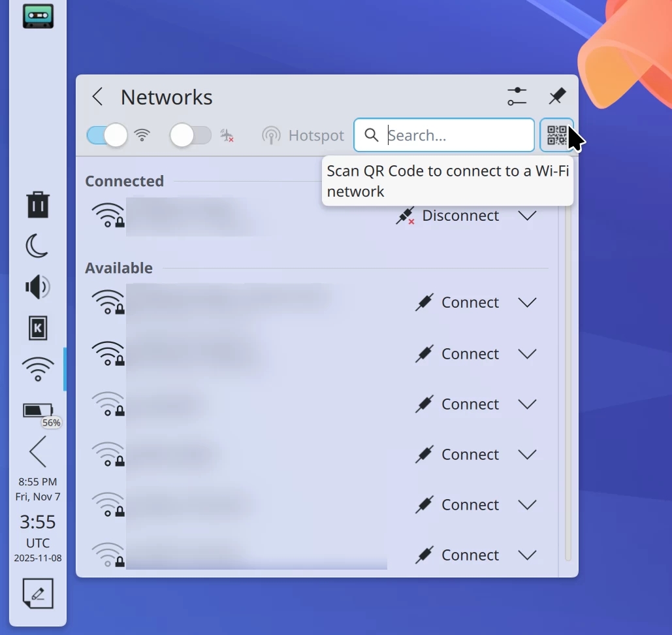
Task: Click inside the Search field
Action: 451,135
